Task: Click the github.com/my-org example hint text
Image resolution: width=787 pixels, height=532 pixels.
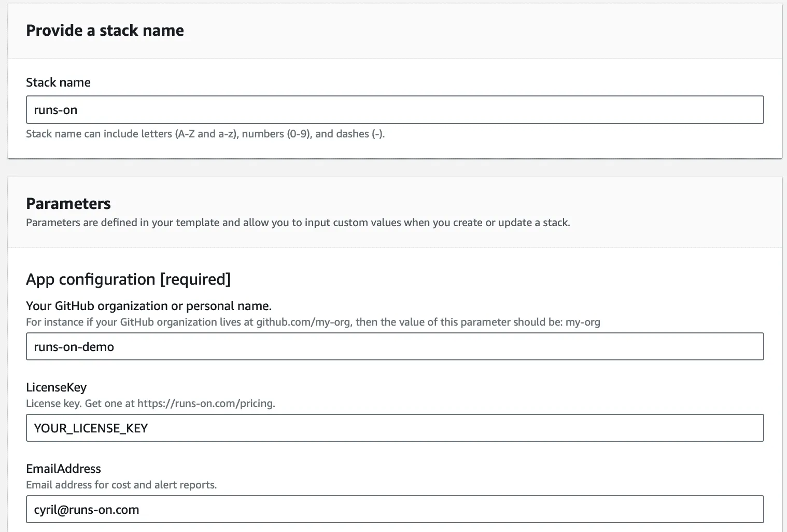Action: [313, 322]
